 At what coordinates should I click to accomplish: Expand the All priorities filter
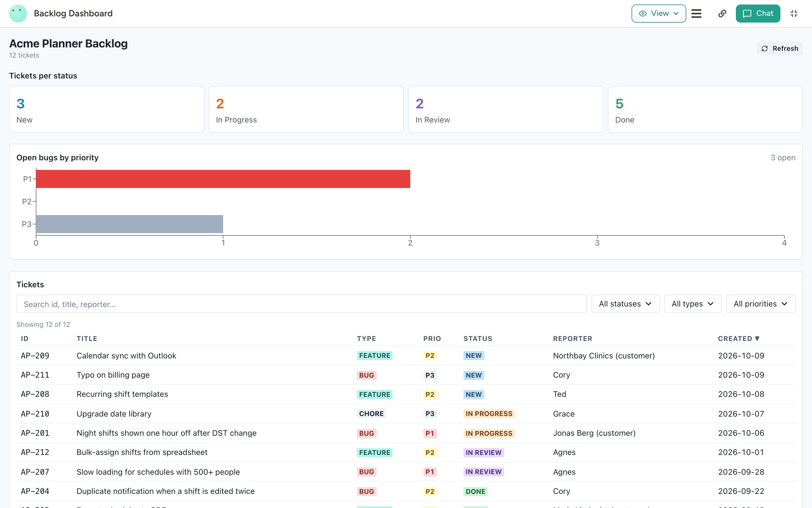click(x=761, y=304)
